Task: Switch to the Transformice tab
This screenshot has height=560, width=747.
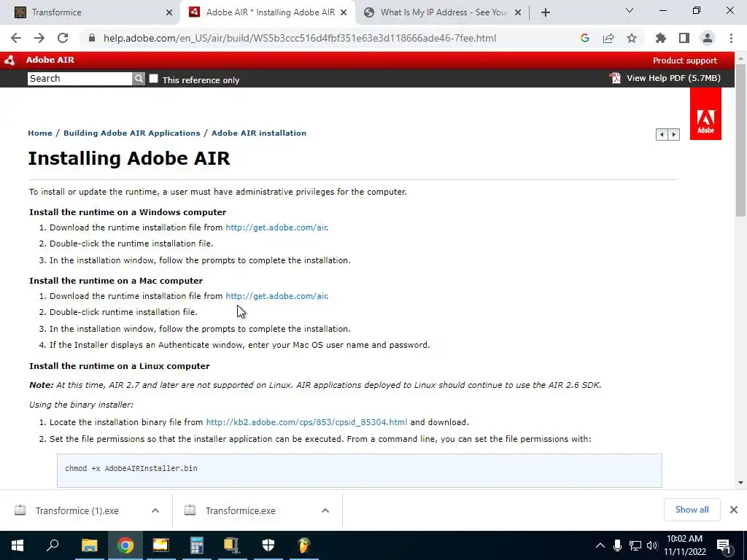Action: [90, 12]
